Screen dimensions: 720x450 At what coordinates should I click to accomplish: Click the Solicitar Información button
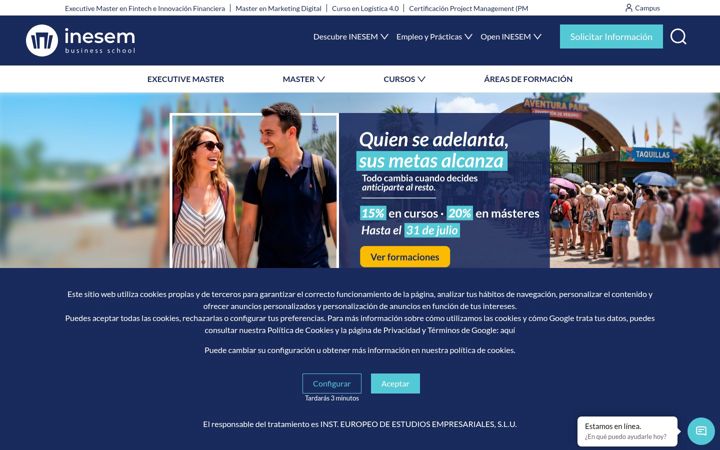(x=611, y=37)
